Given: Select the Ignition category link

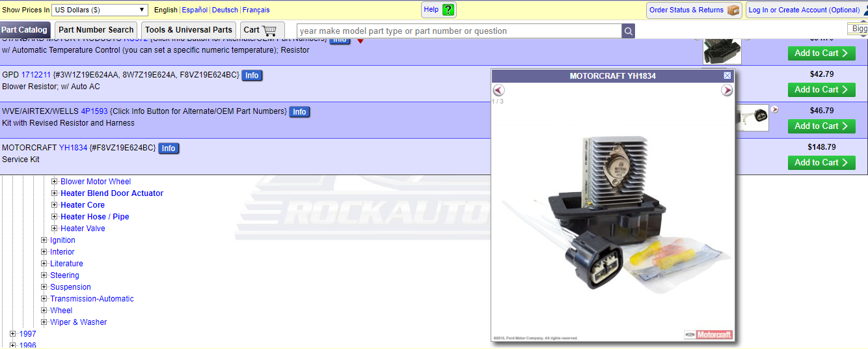Looking at the screenshot, I should 62,240.
